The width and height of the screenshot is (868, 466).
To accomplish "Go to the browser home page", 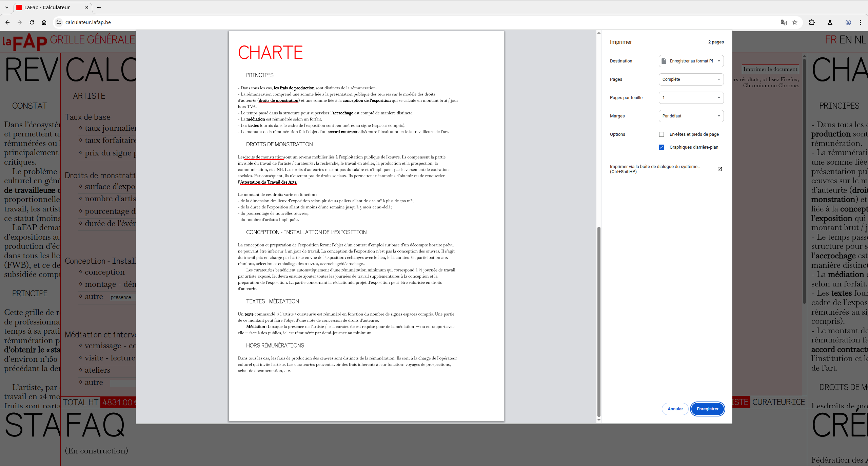I will pos(44,22).
